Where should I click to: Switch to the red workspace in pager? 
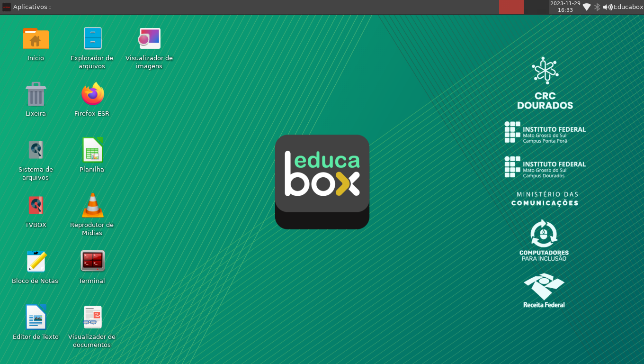(511, 7)
